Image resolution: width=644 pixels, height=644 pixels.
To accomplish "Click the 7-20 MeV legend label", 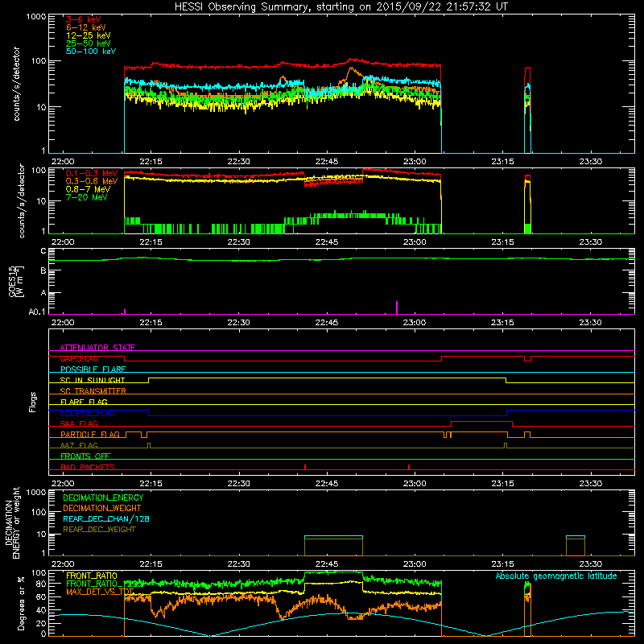I will [86, 197].
